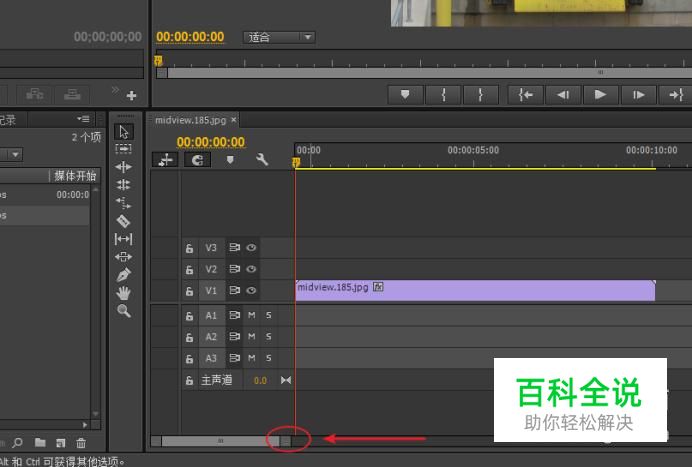Mute audio track A1
Image resolution: width=692 pixels, height=467 pixels.
tap(252, 315)
